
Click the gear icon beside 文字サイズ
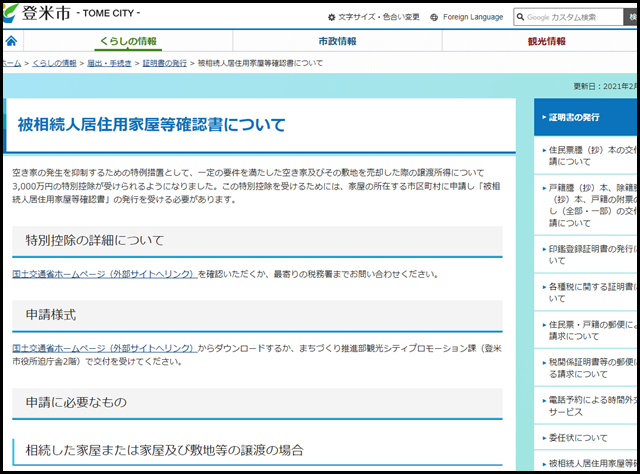(x=331, y=17)
